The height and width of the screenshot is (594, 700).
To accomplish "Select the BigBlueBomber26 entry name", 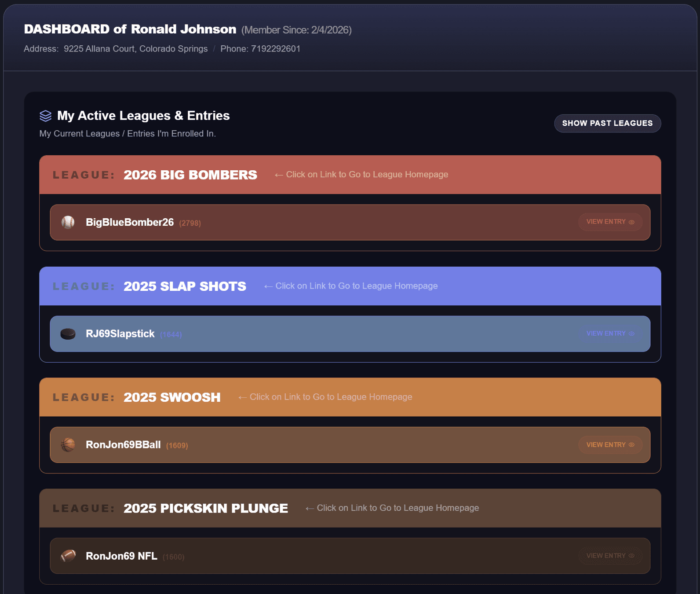I will 130,222.
